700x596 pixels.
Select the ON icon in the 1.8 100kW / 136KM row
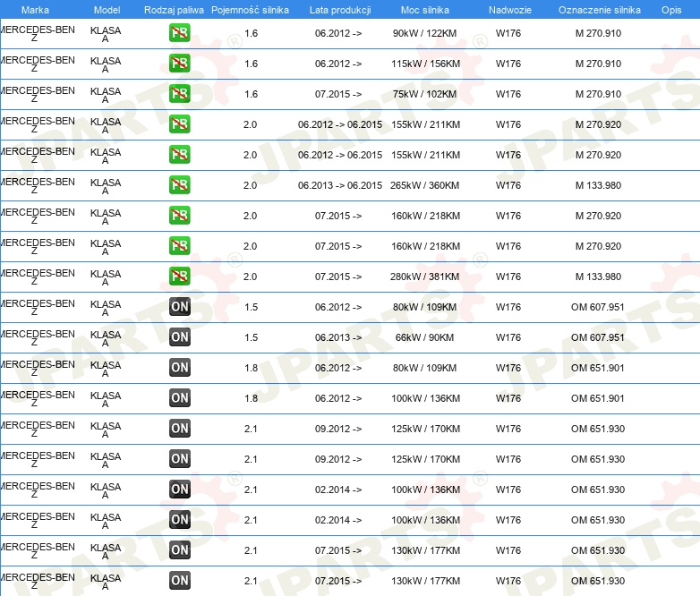179,398
